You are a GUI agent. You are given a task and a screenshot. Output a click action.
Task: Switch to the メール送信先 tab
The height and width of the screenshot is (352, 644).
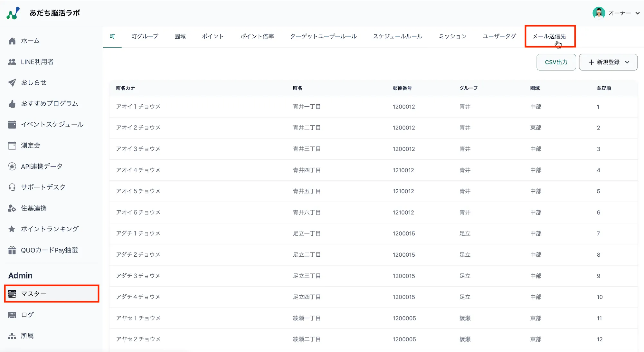549,36
